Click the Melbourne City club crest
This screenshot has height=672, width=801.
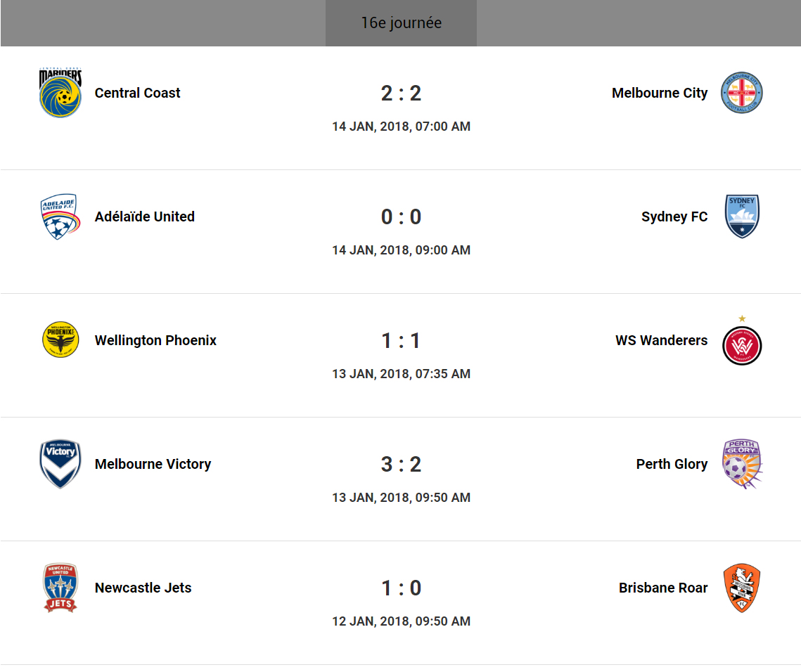(x=742, y=93)
